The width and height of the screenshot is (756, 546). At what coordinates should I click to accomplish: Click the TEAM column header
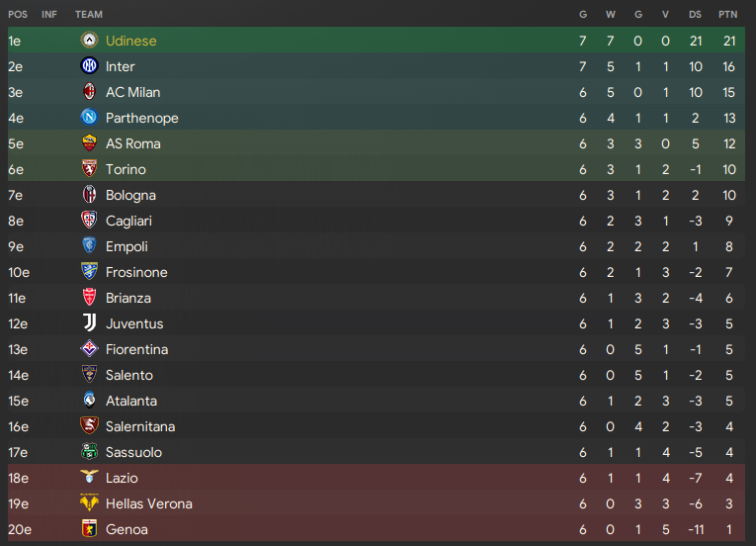[89, 15]
